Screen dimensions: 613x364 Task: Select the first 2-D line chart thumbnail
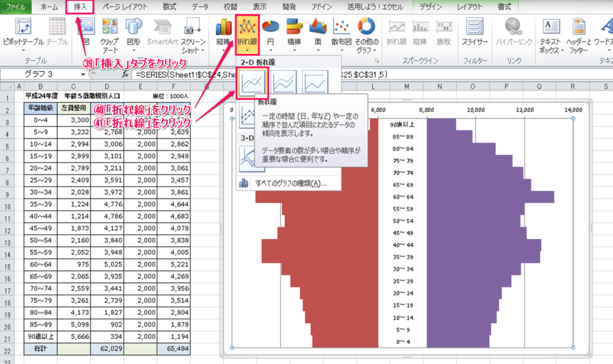tap(253, 82)
